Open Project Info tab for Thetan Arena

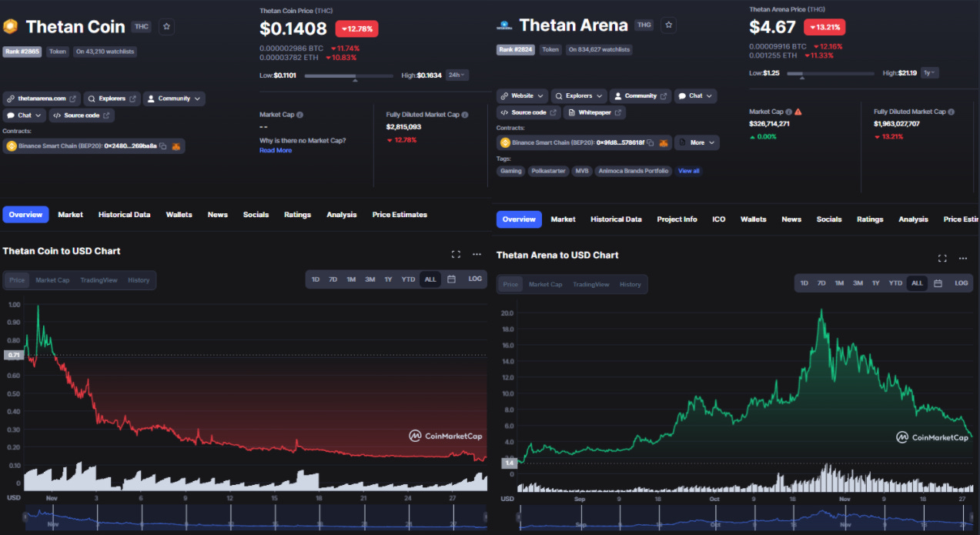[677, 219]
